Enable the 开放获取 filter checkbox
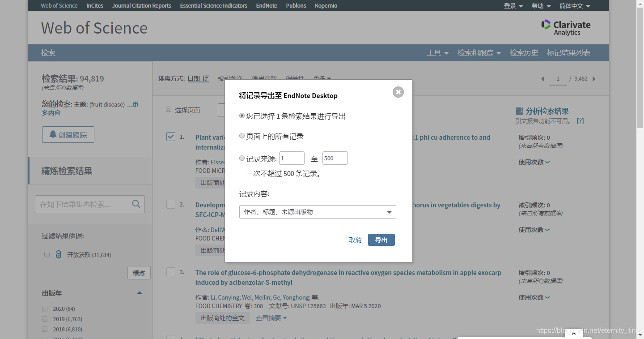This screenshot has width=644, height=339. [x=47, y=254]
